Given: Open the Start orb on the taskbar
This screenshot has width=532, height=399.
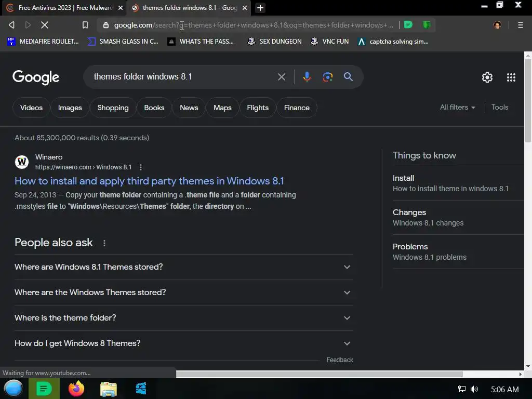Looking at the screenshot, I should coord(14,389).
